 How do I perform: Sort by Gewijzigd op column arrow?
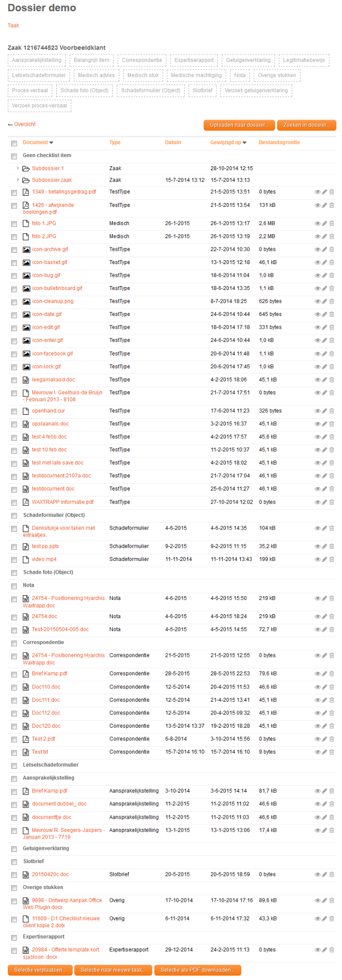[x=244, y=143]
